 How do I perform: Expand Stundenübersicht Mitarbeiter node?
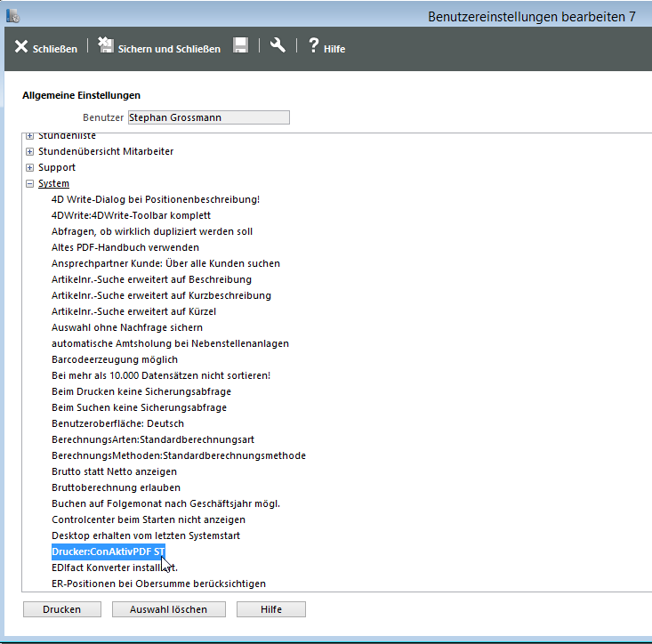[30, 151]
